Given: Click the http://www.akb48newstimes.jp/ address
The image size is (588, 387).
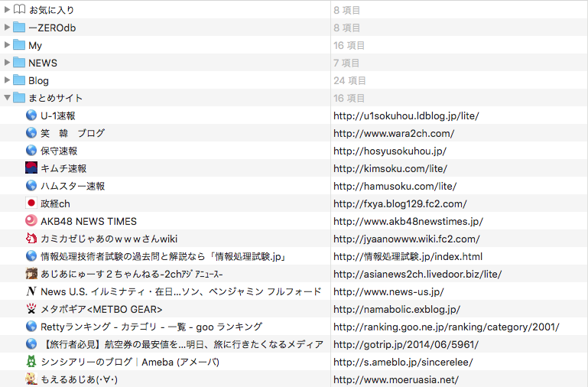Looking at the screenshot, I should coord(408,222).
